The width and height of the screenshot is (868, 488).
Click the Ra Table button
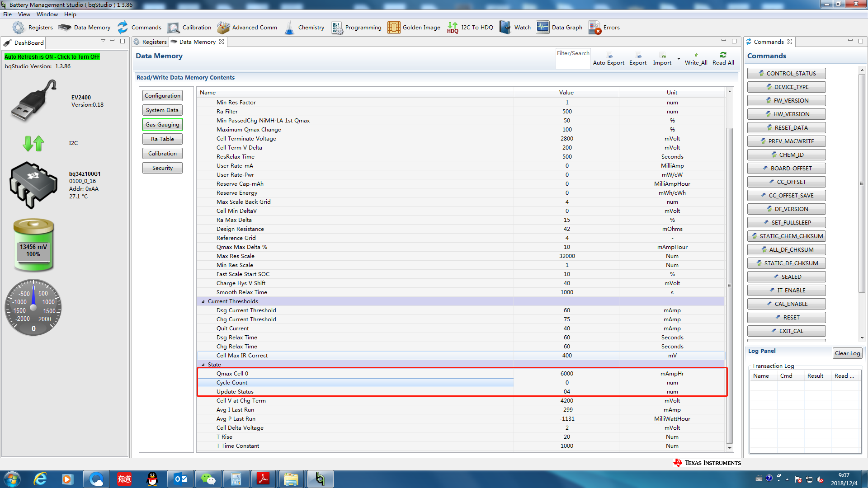162,139
